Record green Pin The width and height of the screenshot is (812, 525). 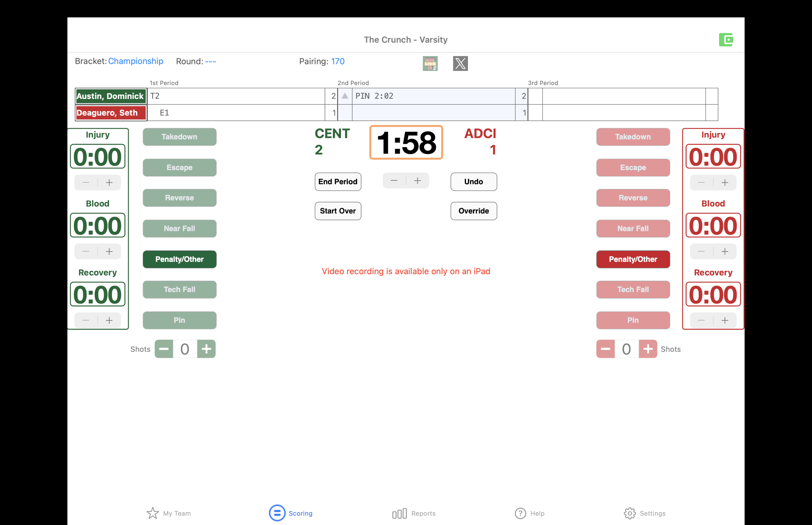tap(180, 320)
